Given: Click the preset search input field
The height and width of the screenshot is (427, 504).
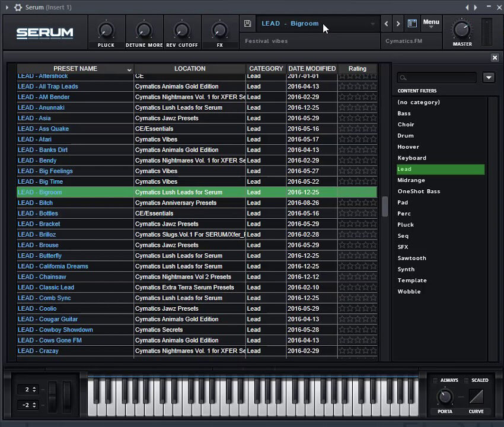Looking at the screenshot, I should [437, 78].
